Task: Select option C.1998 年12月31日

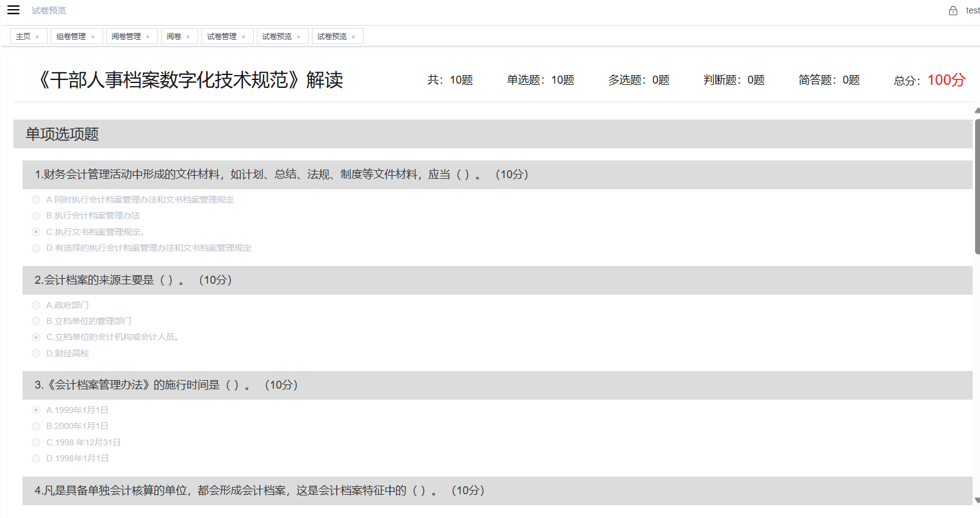Action: [36, 442]
